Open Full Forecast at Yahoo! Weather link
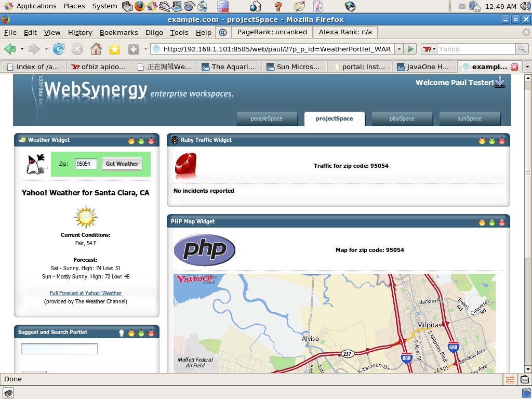This screenshot has height=399, width=532. pos(85,293)
